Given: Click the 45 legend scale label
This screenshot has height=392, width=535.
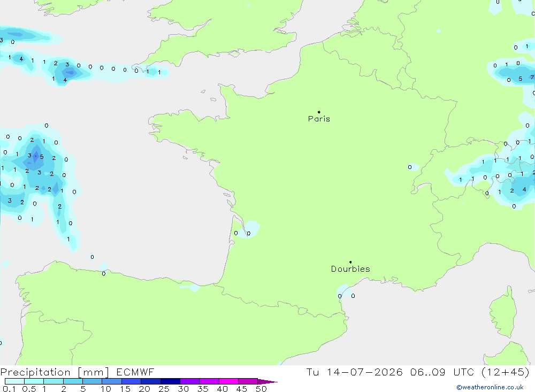Looking at the screenshot, I should 242,389.
